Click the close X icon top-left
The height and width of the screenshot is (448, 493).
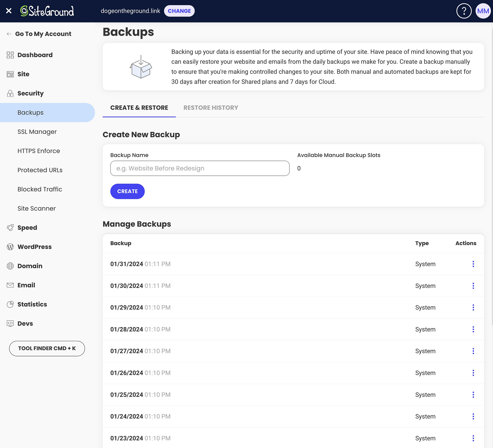tap(10, 11)
